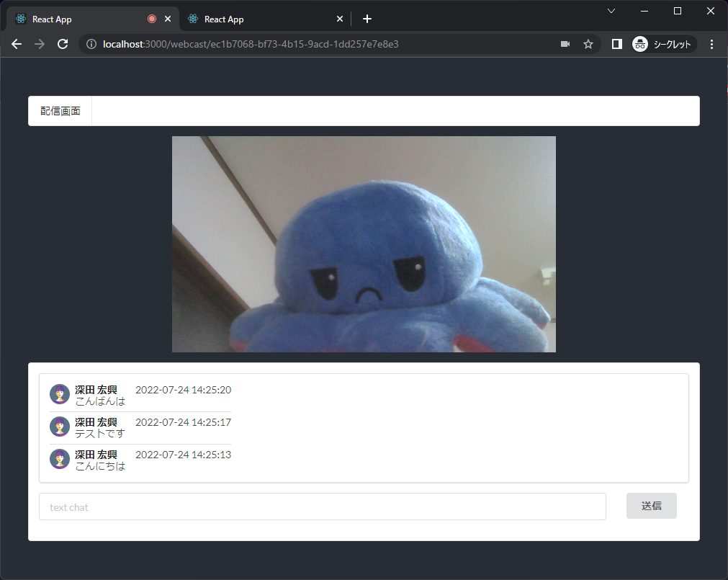Select the 配信画面 menu item
The image size is (728, 580).
click(60, 111)
